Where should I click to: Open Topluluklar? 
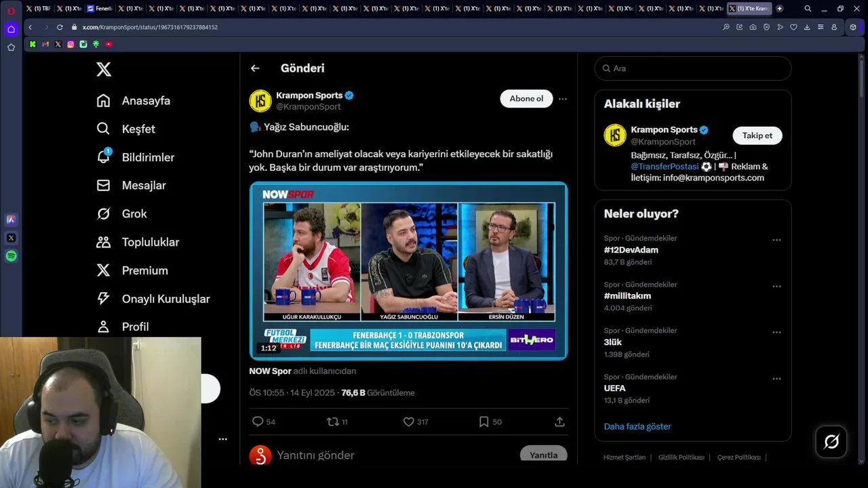pyautogui.click(x=138, y=242)
